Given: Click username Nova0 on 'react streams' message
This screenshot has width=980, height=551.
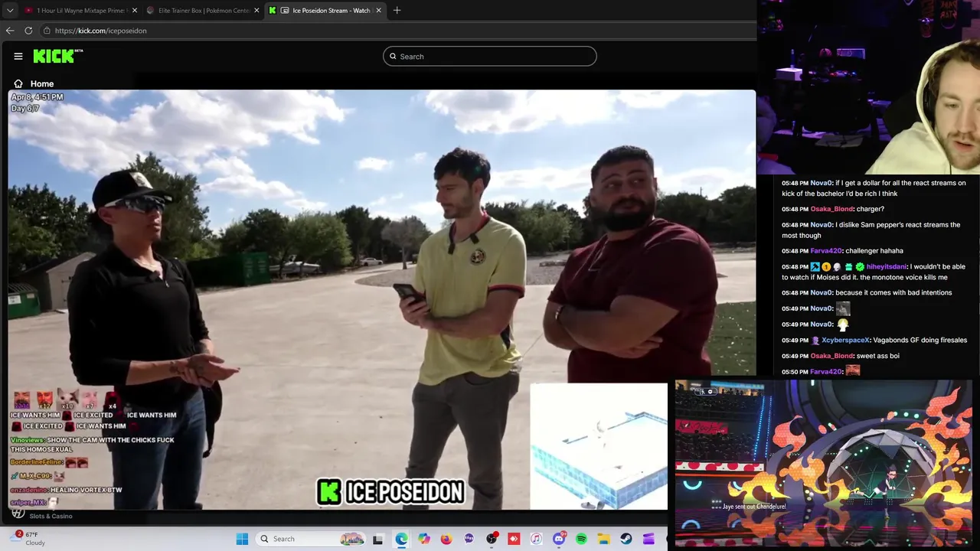Looking at the screenshot, I should (x=821, y=183).
